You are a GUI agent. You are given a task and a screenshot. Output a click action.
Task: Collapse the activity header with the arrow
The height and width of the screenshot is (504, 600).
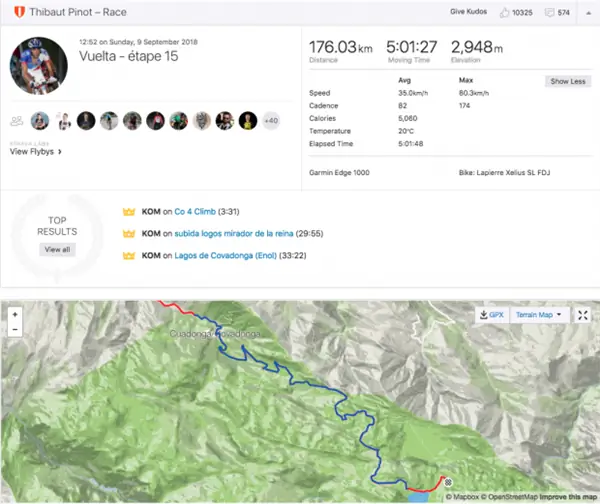588,13
